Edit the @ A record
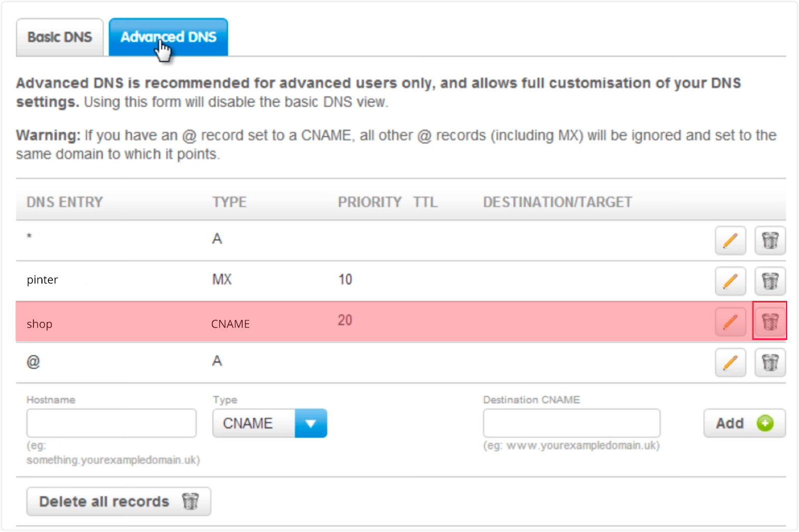799x532 pixels. pos(730,362)
